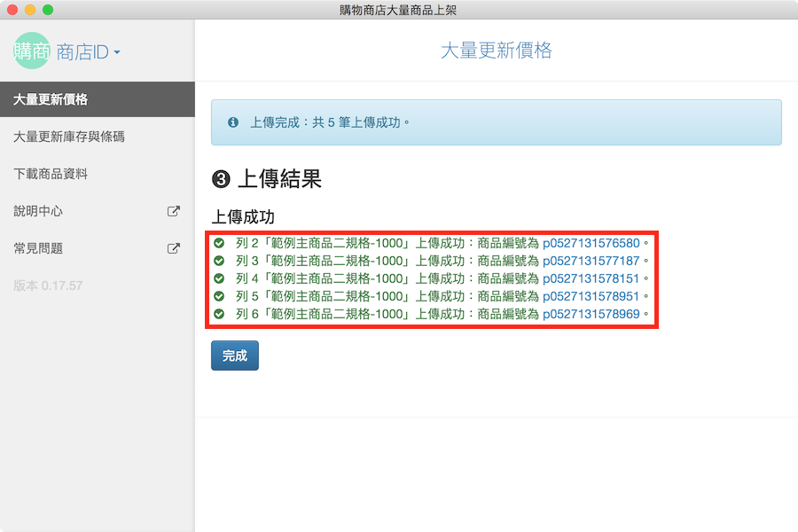Click the info icon in upload alert
This screenshot has width=798, height=532.
coord(233,122)
